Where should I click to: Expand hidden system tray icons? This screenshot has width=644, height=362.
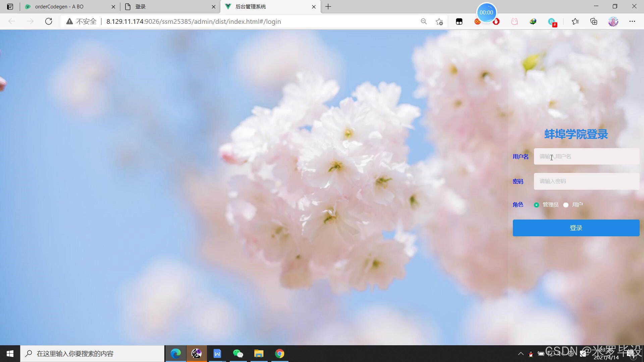point(521,354)
